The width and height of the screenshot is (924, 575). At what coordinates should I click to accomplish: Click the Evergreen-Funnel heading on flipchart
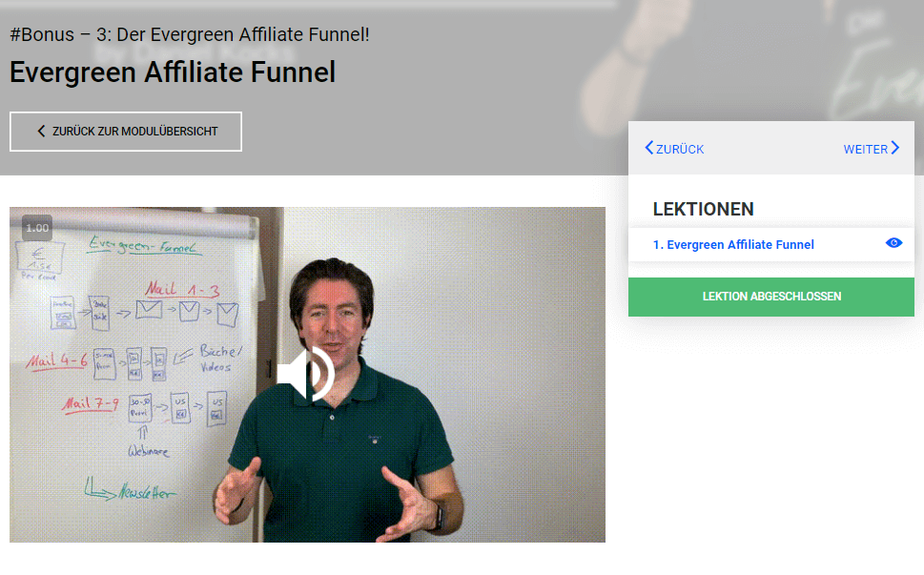click(143, 246)
